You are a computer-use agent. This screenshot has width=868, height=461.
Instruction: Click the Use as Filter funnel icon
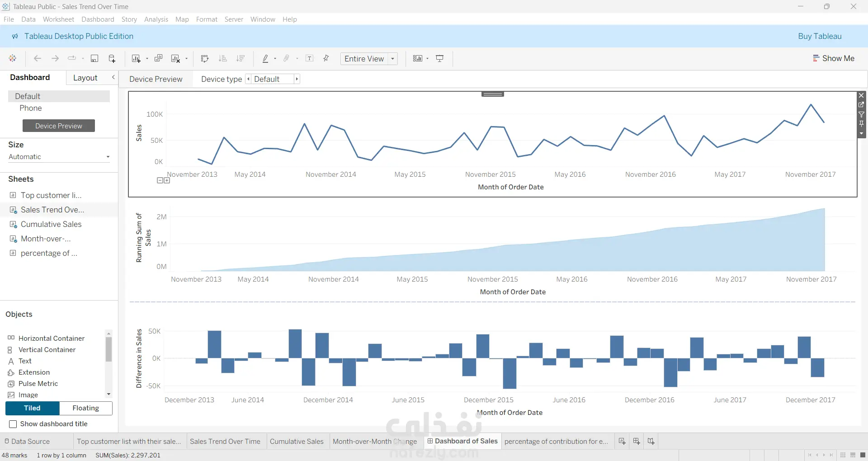click(x=861, y=114)
